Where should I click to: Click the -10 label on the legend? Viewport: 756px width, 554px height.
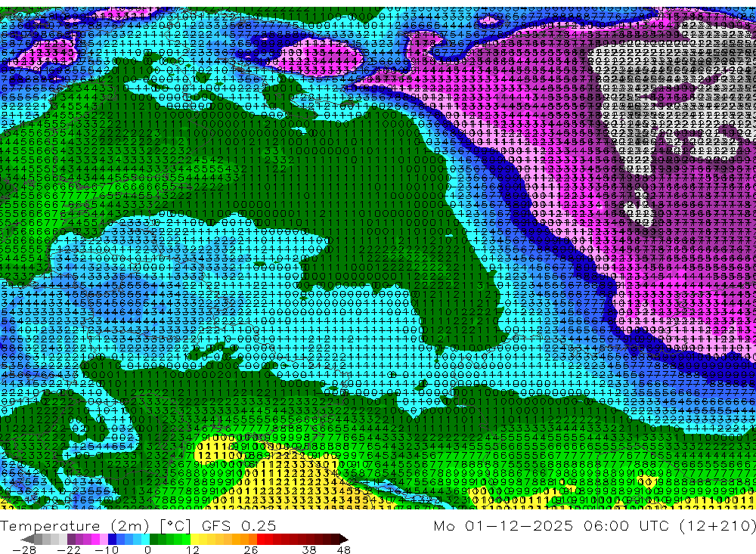tap(106, 550)
